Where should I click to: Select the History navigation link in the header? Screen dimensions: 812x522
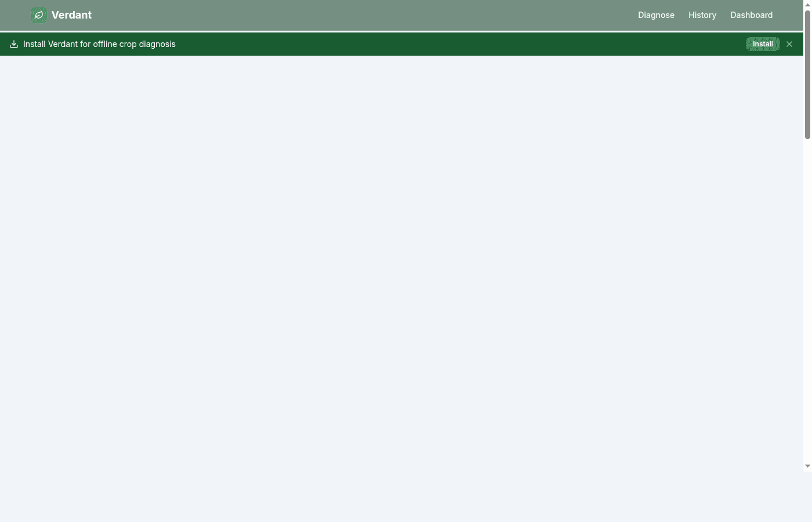click(702, 15)
